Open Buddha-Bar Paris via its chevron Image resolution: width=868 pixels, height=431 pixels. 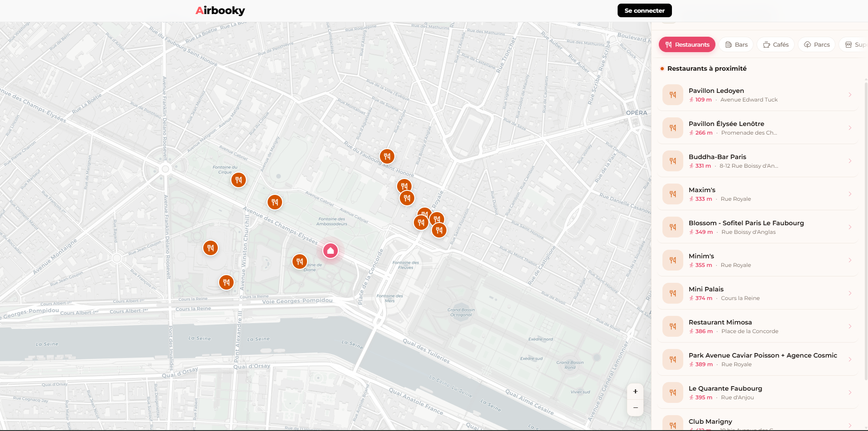click(x=850, y=161)
